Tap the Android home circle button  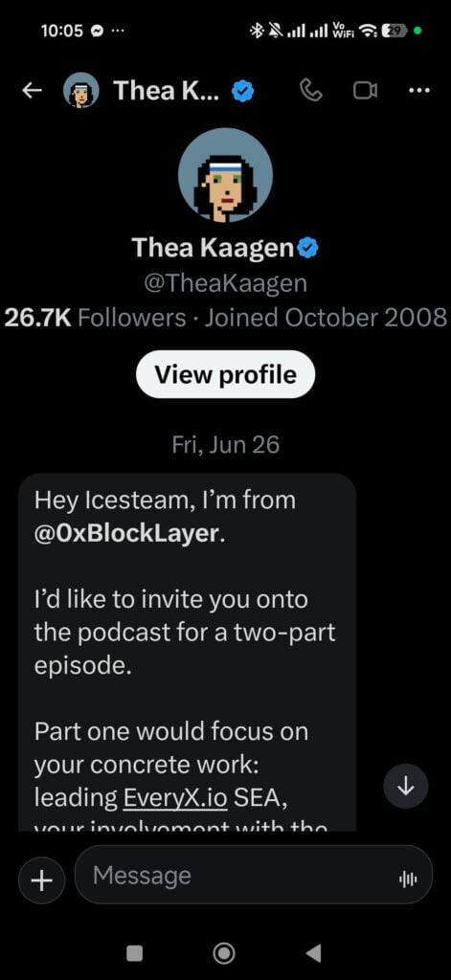(224, 953)
